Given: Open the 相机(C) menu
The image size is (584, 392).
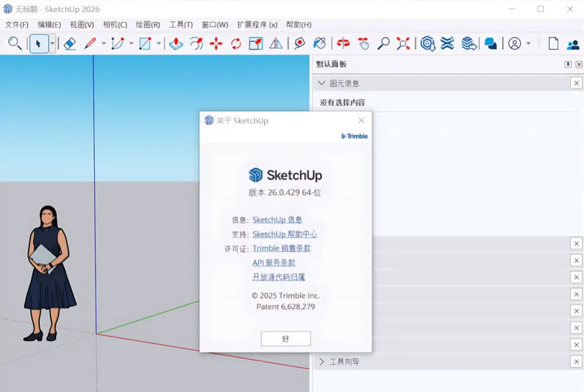Looking at the screenshot, I should 115,24.
